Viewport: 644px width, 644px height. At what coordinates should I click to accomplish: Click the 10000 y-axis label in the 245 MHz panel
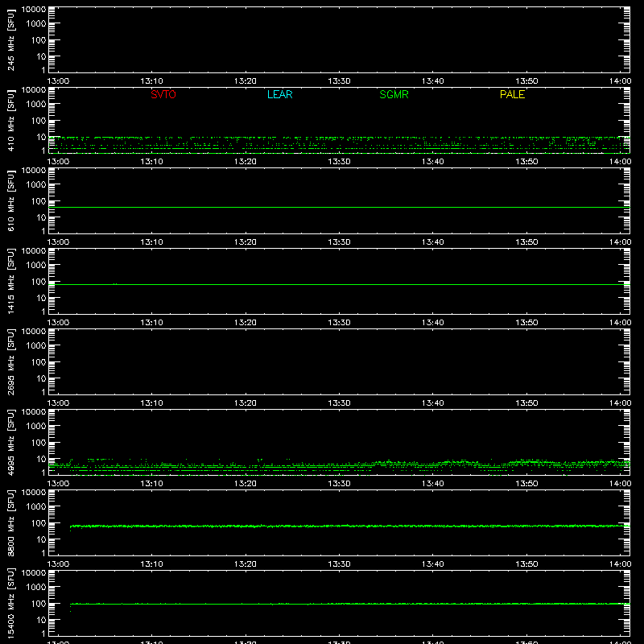tap(34, 10)
